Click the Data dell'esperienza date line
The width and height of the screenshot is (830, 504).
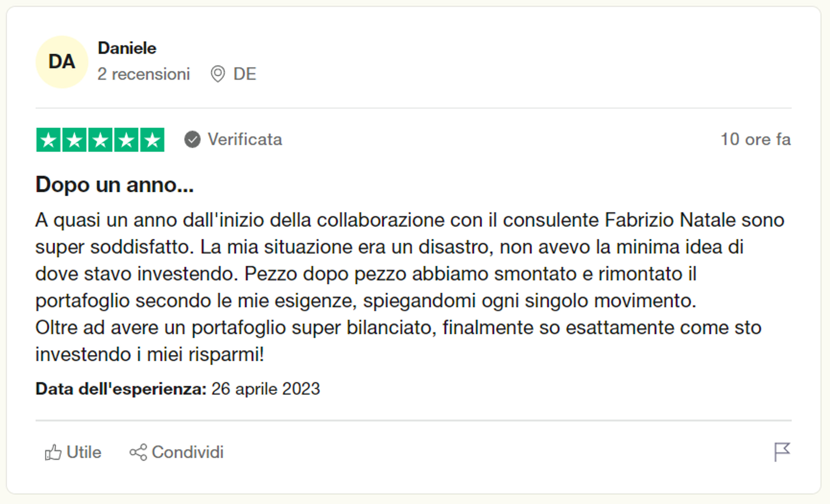(177, 389)
